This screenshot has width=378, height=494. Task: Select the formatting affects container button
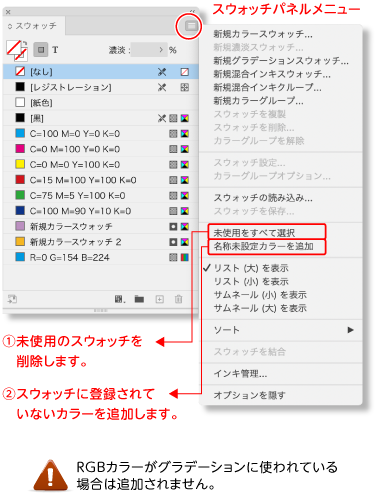pyautogui.click(x=41, y=50)
